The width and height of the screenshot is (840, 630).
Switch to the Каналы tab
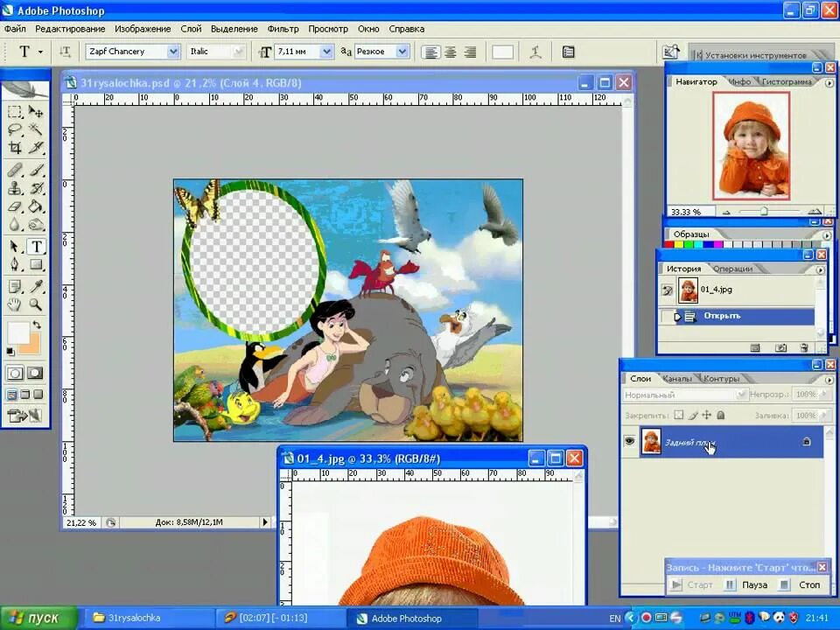coord(677,379)
